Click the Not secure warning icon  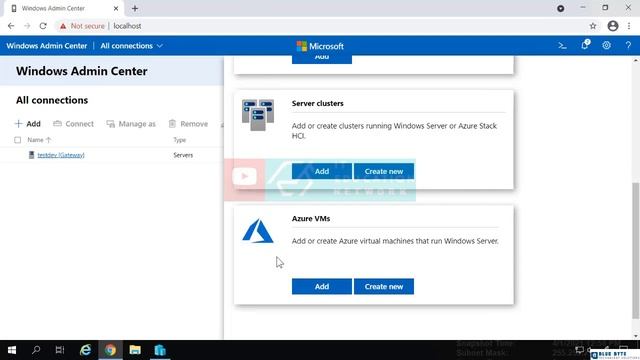(x=63, y=26)
